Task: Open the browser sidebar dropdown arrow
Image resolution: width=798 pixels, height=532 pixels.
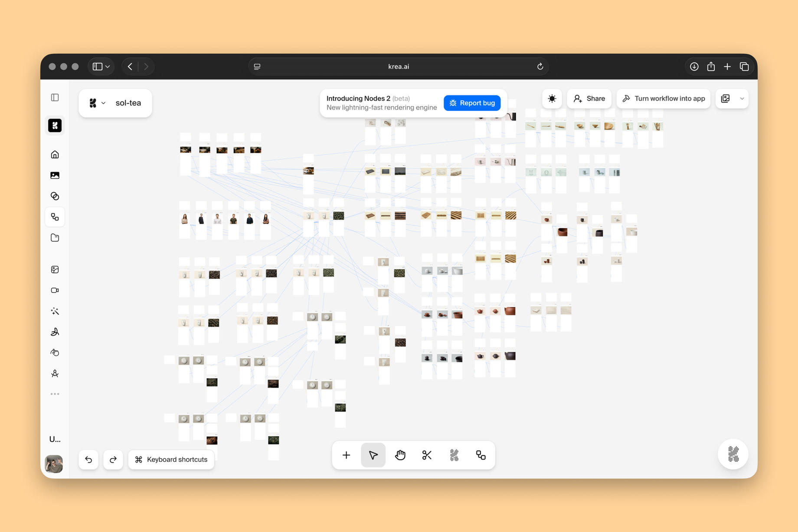Action: click(x=108, y=66)
